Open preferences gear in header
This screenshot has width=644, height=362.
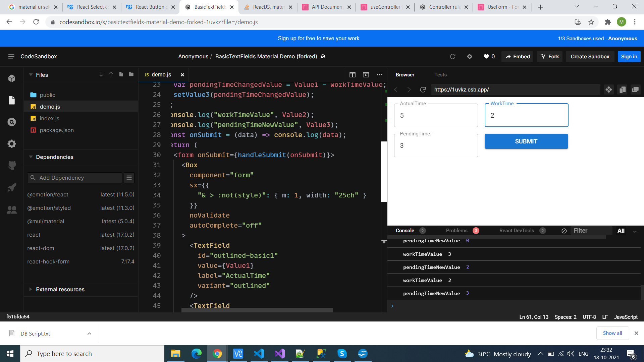[x=470, y=56]
